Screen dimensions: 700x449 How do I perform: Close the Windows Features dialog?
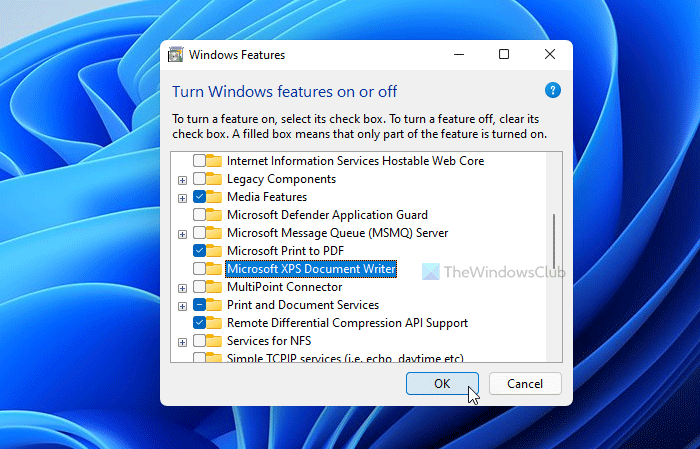(550, 54)
